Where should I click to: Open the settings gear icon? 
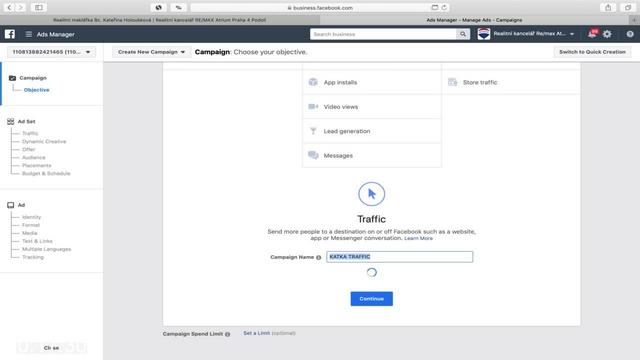[607, 34]
